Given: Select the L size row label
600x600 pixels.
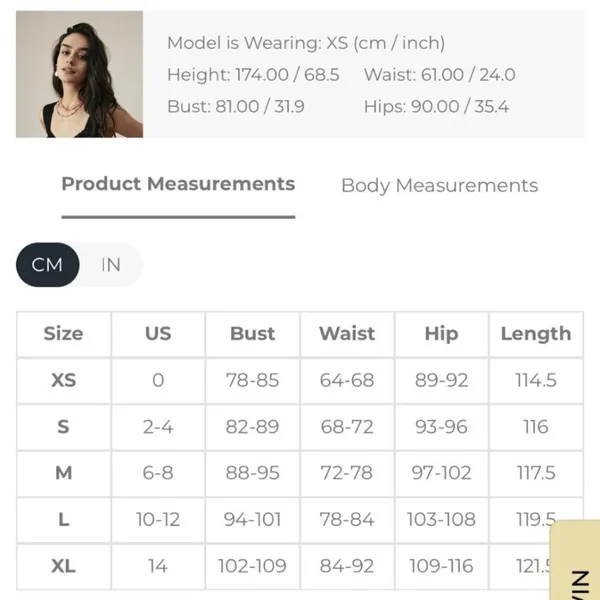Looking at the screenshot, I should [64, 520].
